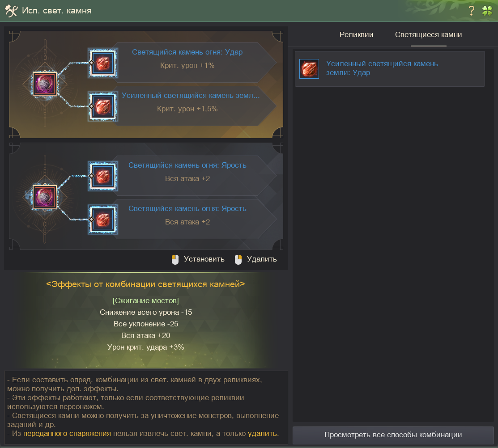Switch to the Реликвии tab

(x=356, y=34)
